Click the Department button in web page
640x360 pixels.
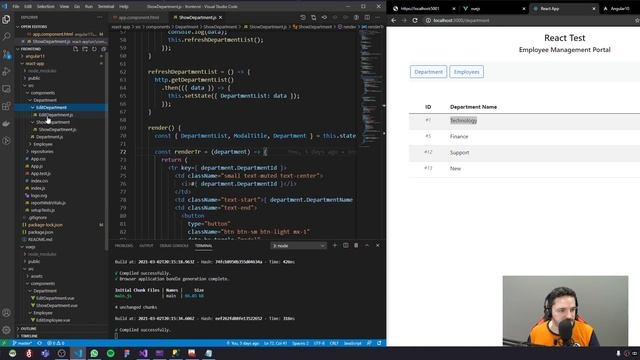pos(428,72)
